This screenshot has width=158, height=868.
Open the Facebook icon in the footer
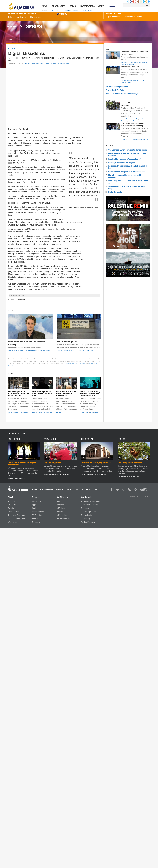coord(111,490)
